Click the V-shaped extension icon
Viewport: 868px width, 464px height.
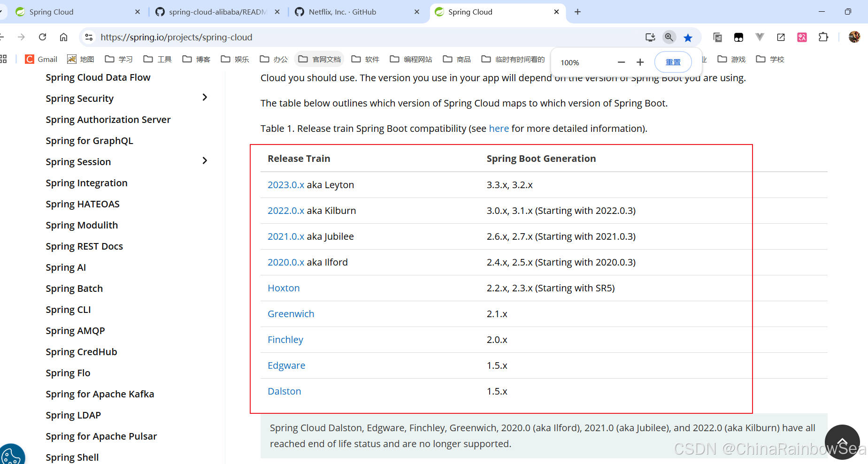pyautogui.click(x=760, y=37)
